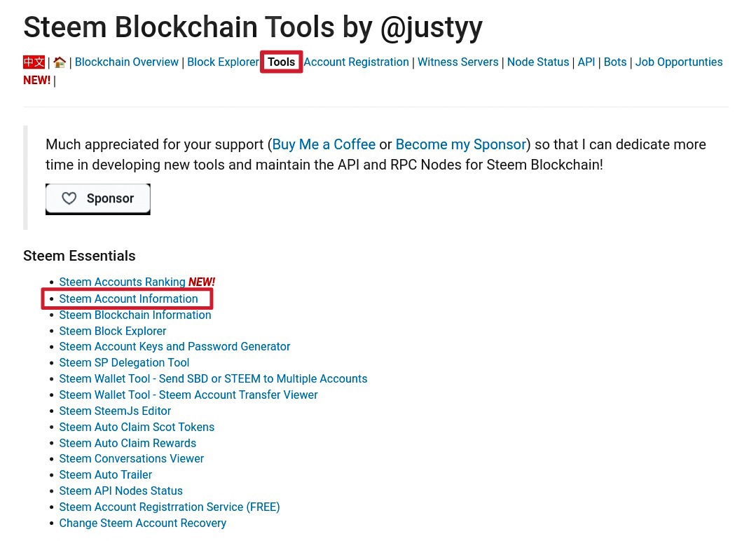This screenshot has height=541, width=756.
Task: Open the Account Registration link
Action: (357, 62)
